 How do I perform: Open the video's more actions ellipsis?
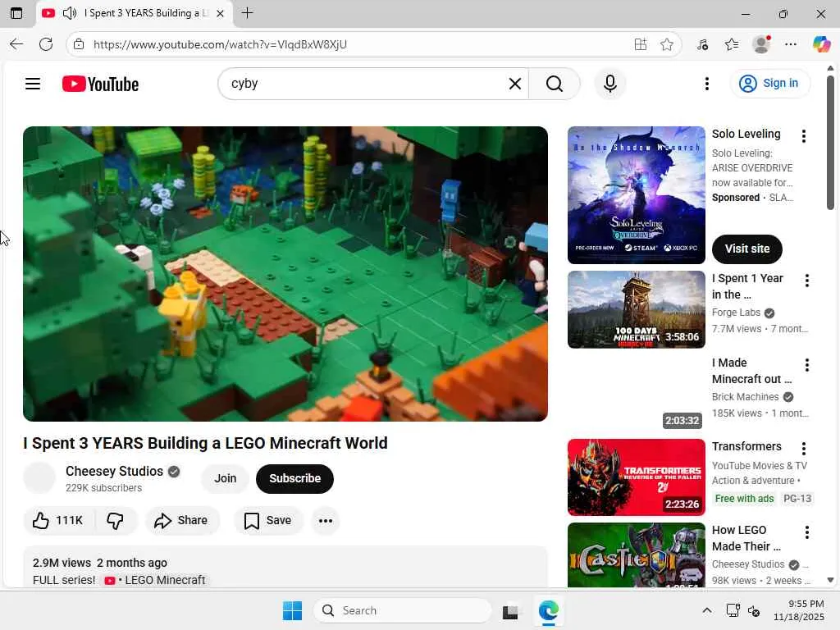(325, 520)
